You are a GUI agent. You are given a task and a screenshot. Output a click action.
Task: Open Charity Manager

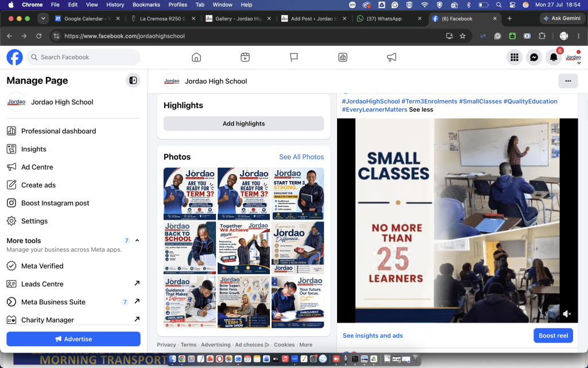coord(73,320)
